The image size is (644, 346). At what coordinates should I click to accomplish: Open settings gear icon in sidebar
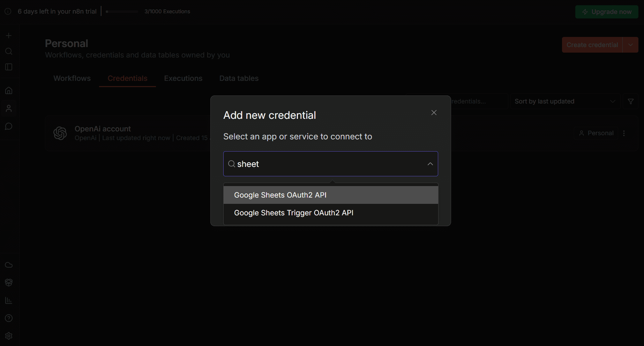(9, 336)
